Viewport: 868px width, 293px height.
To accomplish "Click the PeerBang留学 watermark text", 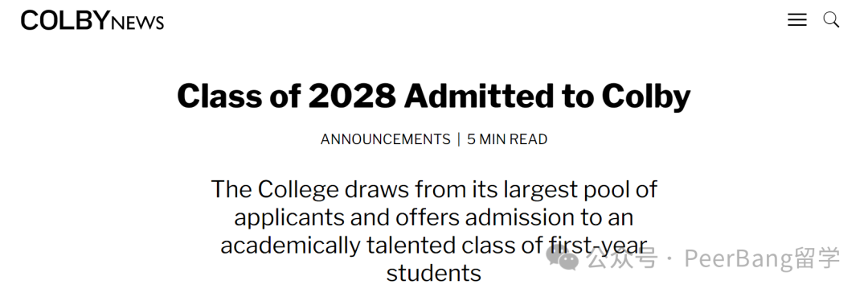I will (762, 259).
